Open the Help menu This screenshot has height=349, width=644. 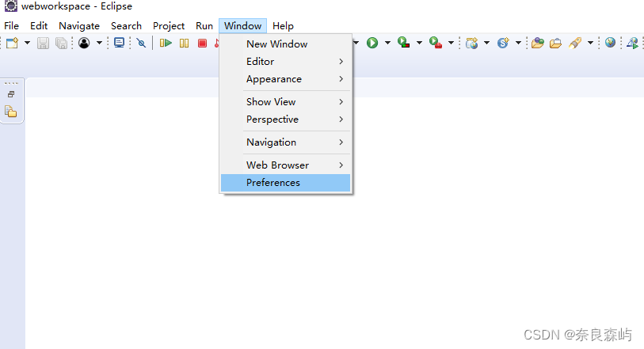click(x=283, y=26)
